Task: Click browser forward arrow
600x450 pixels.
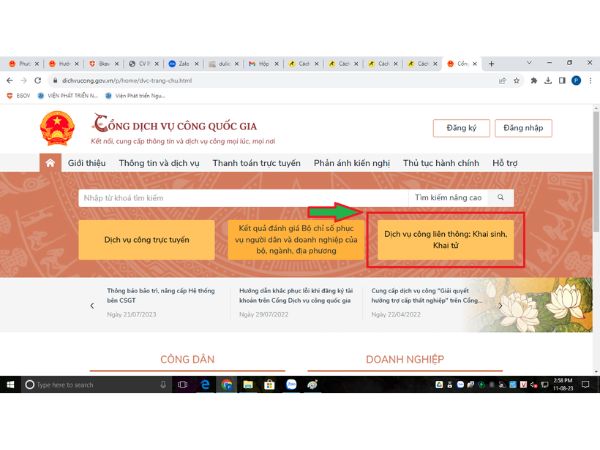Action: coord(24,81)
